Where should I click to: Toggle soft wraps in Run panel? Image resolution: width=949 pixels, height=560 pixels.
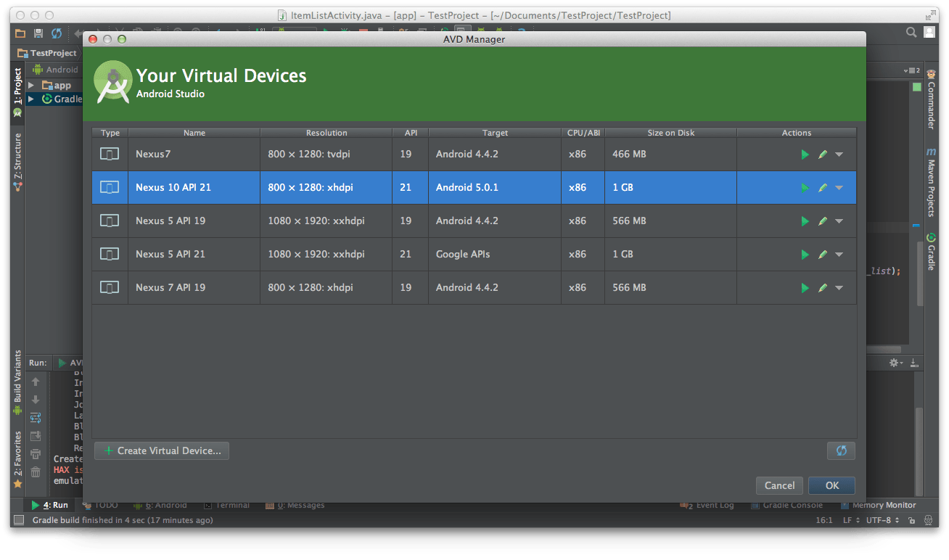point(36,418)
